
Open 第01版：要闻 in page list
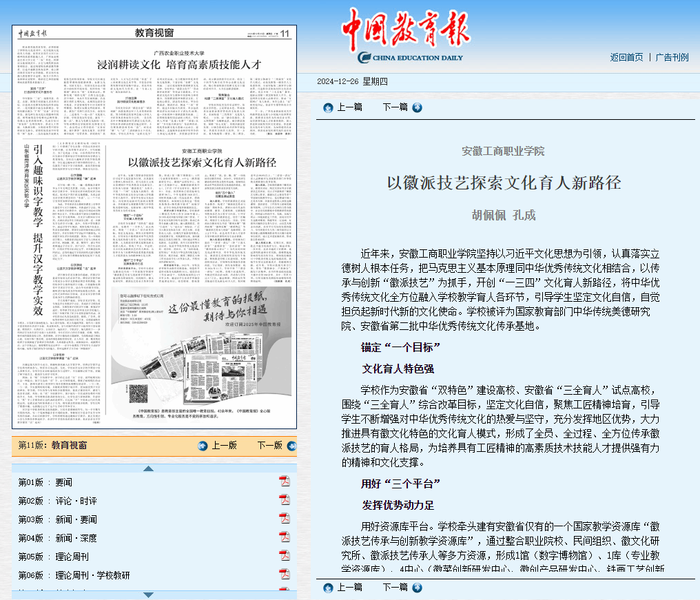pos(45,482)
